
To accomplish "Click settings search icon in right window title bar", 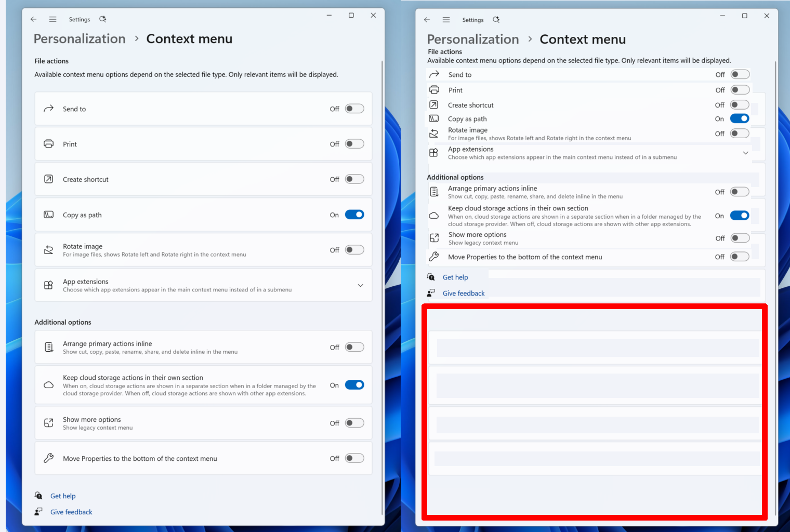I will [x=496, y=20].
